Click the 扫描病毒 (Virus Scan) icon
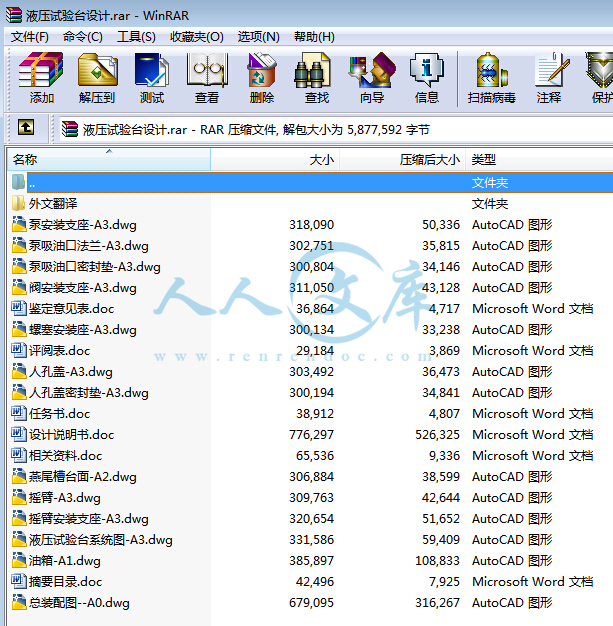The width and height of the screenshot is (613, 626). (x=492, y=70)
